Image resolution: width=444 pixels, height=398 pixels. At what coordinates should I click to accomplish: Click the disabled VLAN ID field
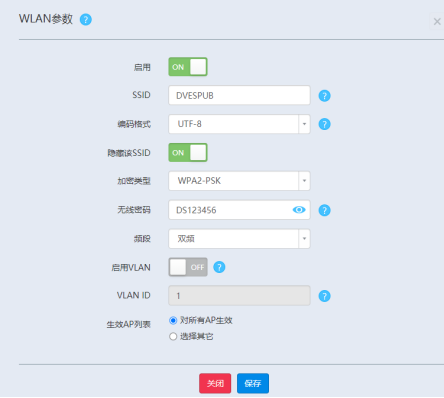(239, 296)
